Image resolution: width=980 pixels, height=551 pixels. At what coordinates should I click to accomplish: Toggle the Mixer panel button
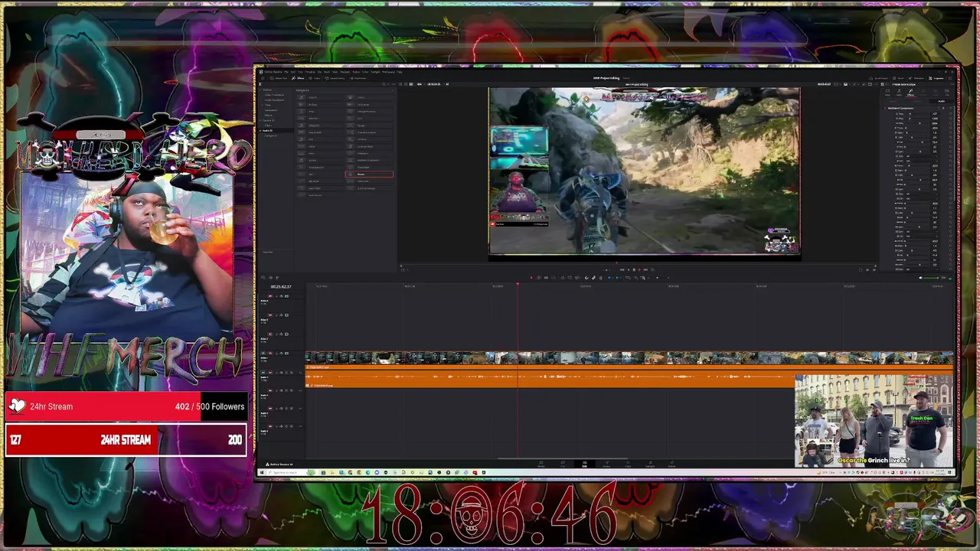click(898, 78)
